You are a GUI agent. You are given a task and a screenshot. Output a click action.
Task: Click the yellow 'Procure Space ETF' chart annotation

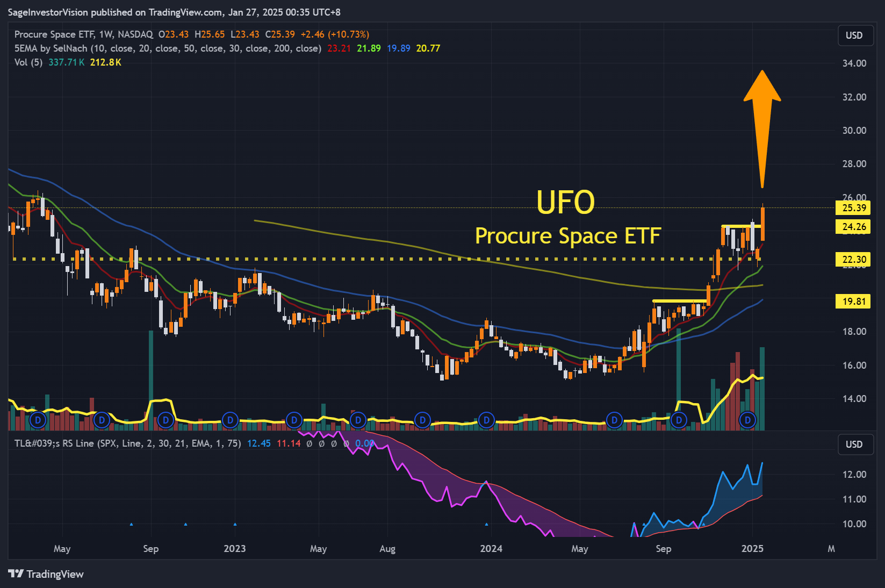coord(568,236)
